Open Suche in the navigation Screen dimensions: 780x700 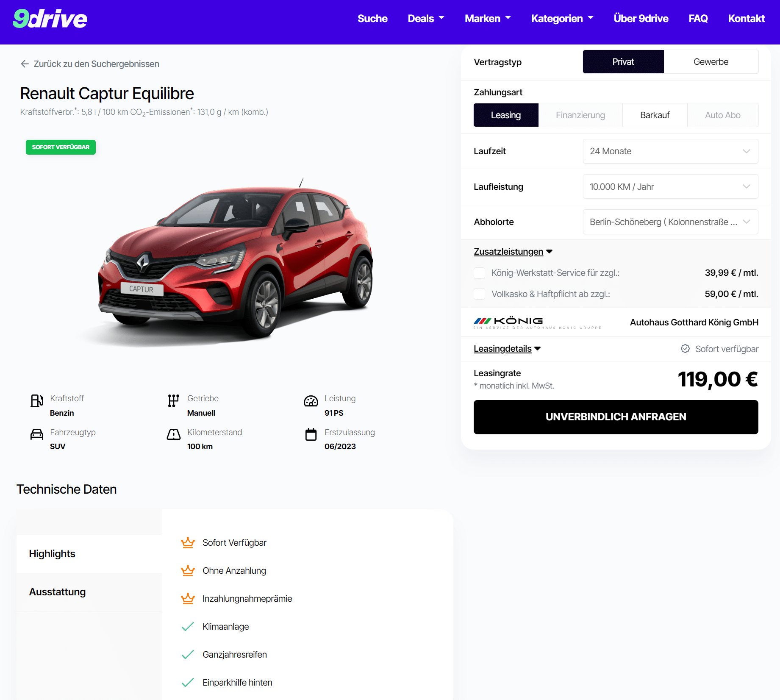372,19
